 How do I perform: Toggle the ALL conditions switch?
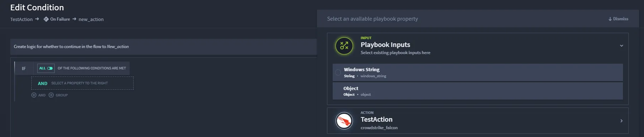click(x=46, y=68)
